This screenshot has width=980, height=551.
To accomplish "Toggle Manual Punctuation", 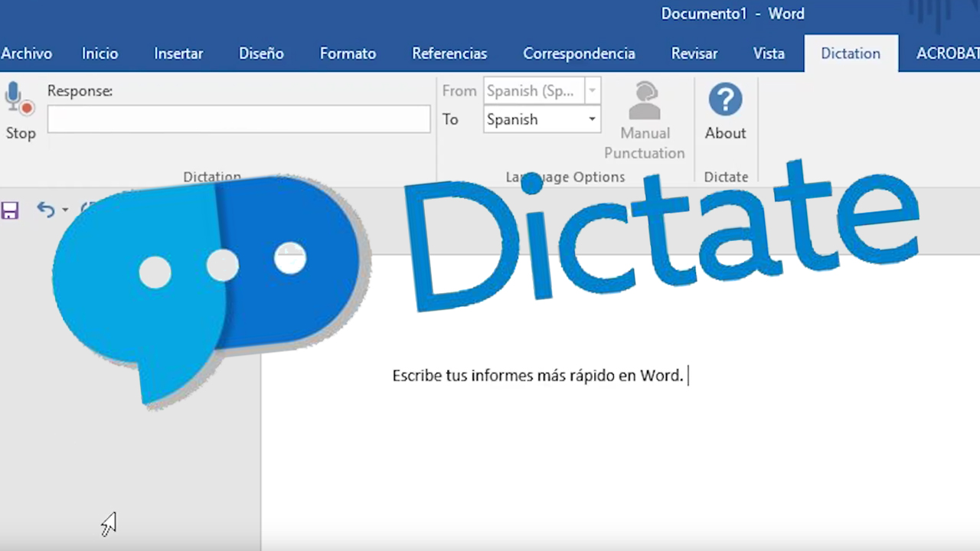I will point(645,121).
